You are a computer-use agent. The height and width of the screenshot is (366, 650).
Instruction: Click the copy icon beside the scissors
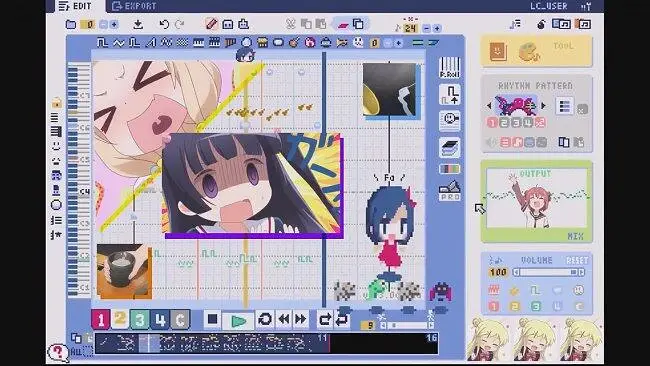(x=306, y=24)
